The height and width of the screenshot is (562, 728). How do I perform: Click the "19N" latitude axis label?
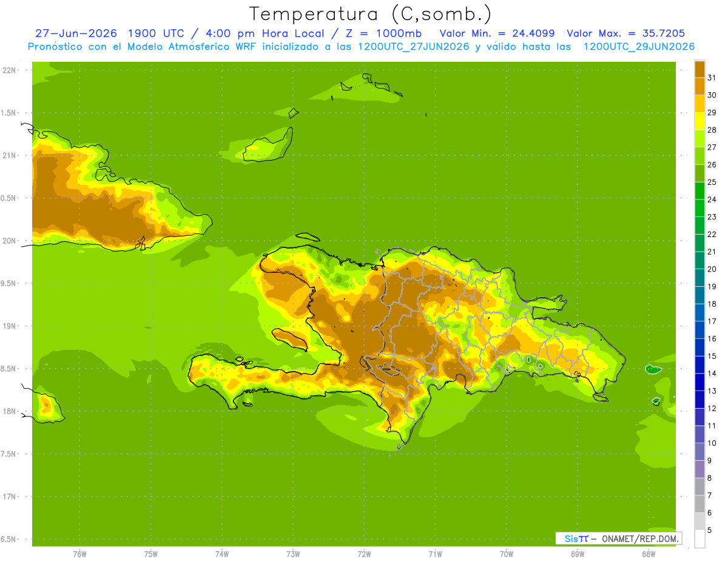coord(9,326)
